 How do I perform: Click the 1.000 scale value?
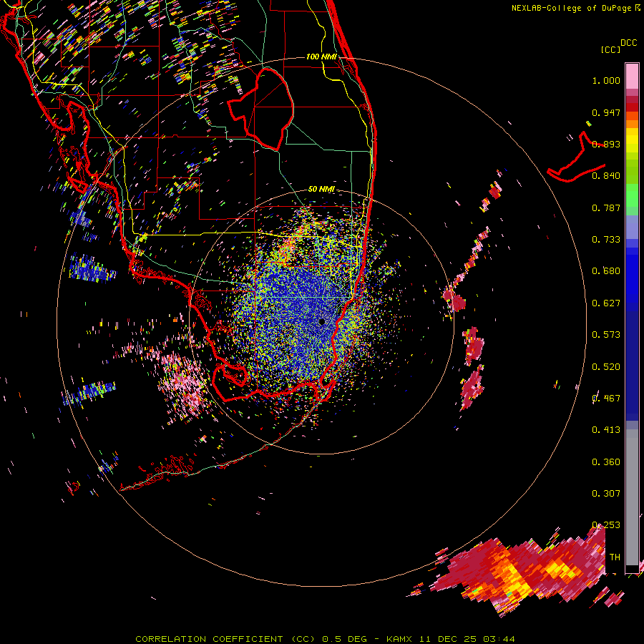[606, 80]
